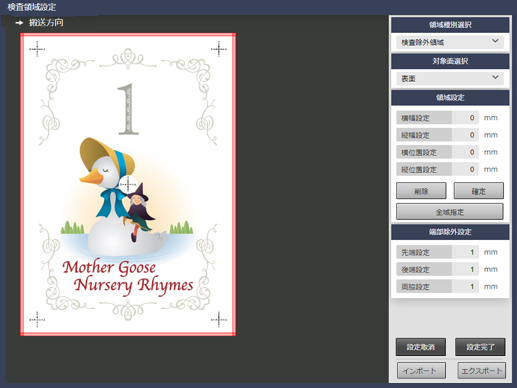Image resolution: width=517 pixels, height=388 pixels.
Task: Open the 表面 target side dropdown
Action: [450, 78]
